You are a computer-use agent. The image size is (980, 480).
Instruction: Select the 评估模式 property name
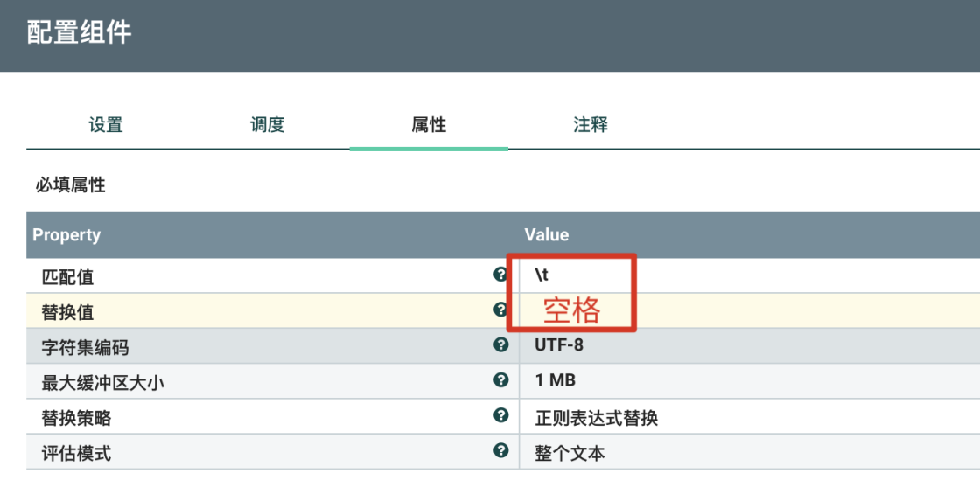[77, 453]
